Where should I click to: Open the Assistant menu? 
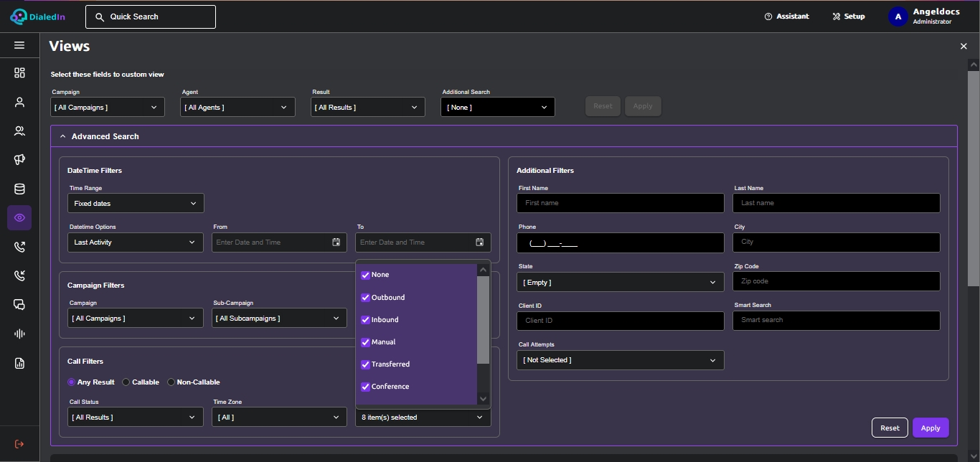point(787,16)
